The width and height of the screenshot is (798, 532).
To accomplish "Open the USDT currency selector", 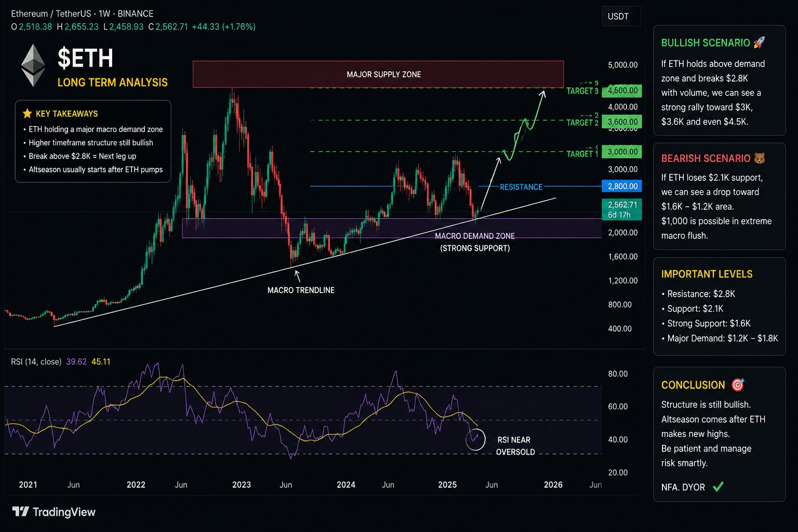I will tap(621, 16).
